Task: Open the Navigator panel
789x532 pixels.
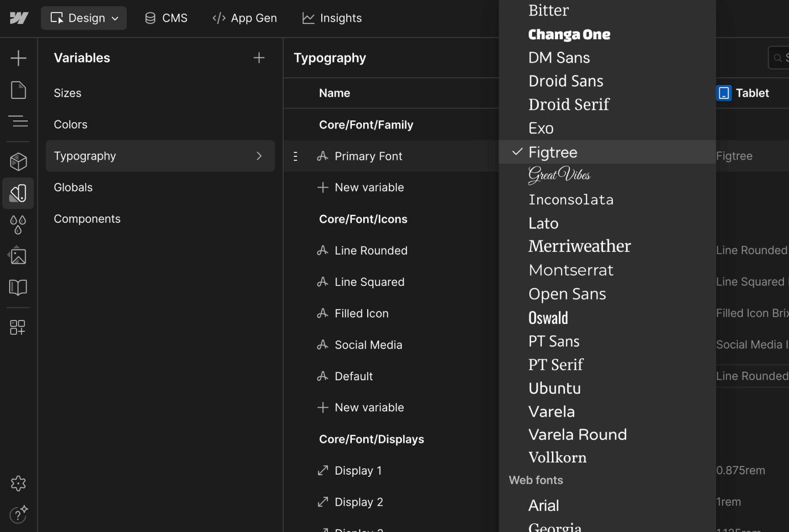Action: click(x=18, y=121)
